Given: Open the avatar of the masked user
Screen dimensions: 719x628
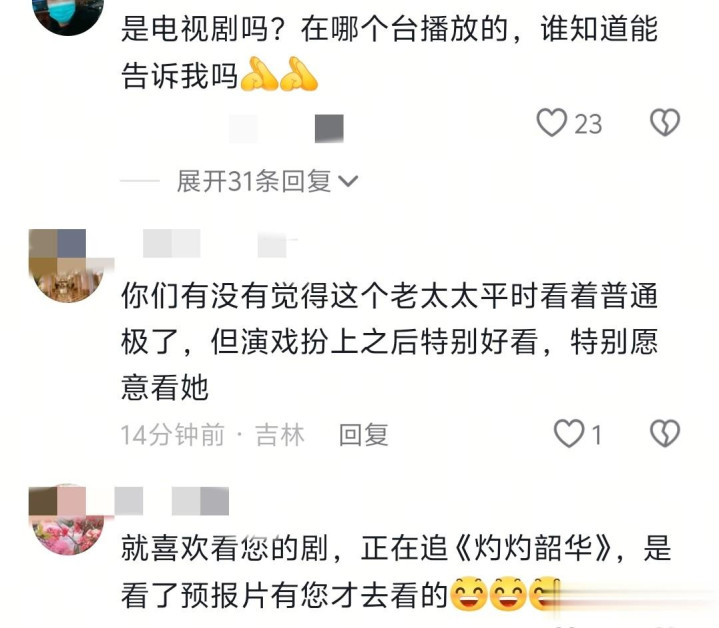Looking at the screenshot, I should (x=68, y=16).
